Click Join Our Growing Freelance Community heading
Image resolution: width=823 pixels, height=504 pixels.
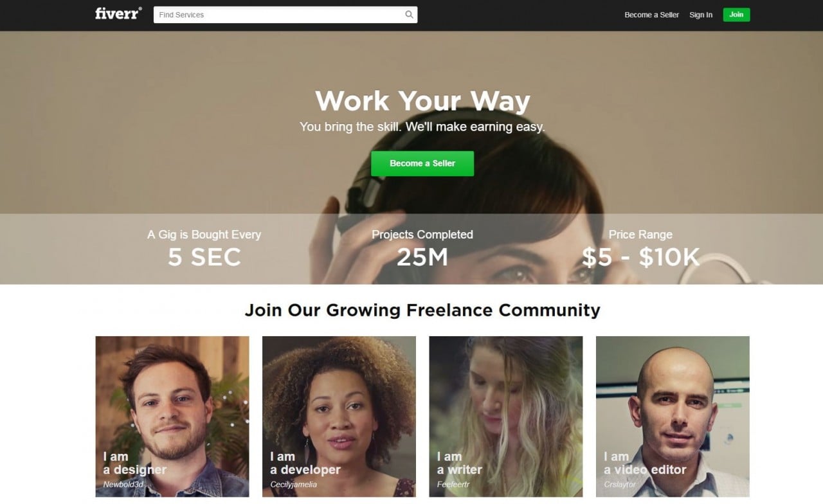[x=422, y=310]
